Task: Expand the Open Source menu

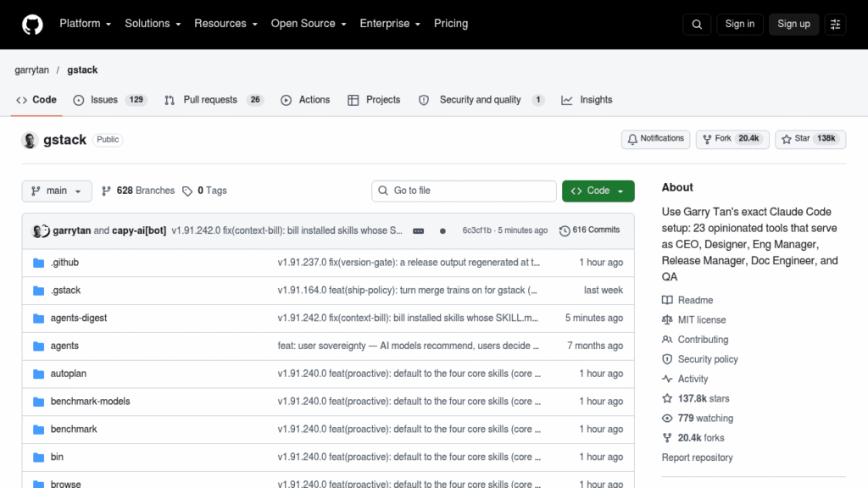Action: [309, 24]
